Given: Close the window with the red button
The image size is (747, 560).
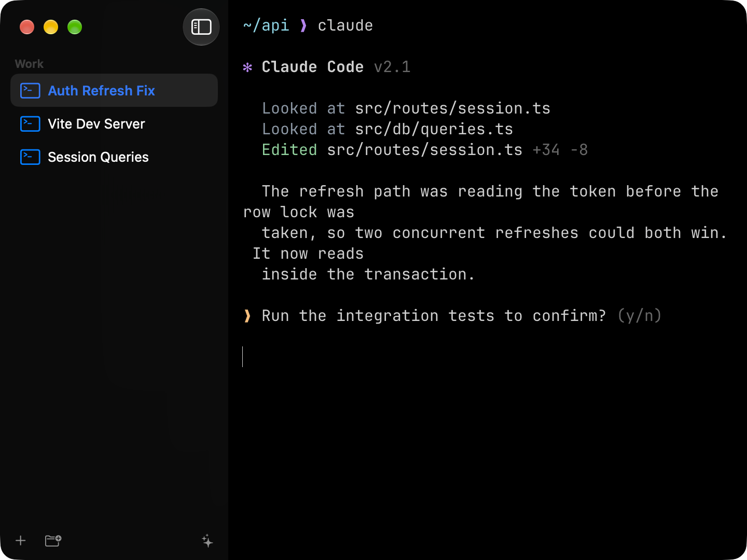Looking at the screenshot, I should pyautogui.click(x=27, y=27).
